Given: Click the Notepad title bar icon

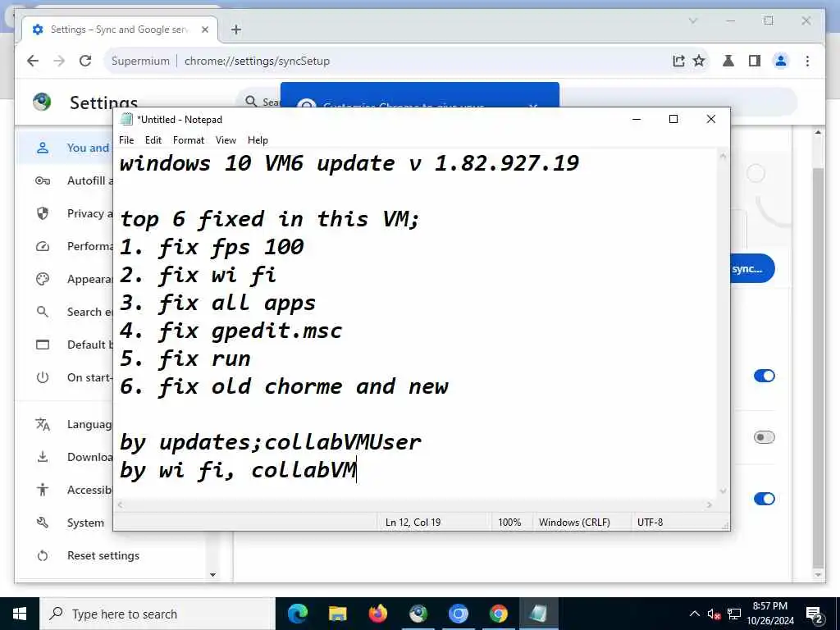Looking at the screenshot, I should pos(126,119).
